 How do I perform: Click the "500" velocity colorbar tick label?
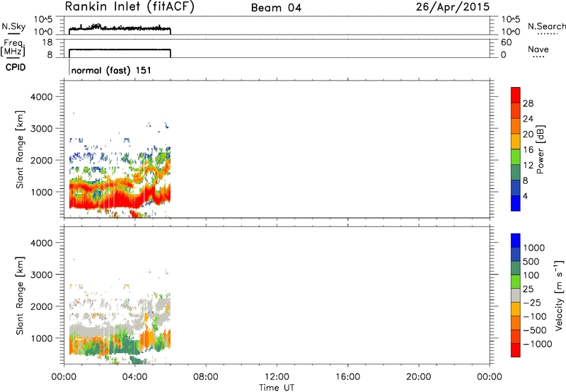tap(531, 261)
